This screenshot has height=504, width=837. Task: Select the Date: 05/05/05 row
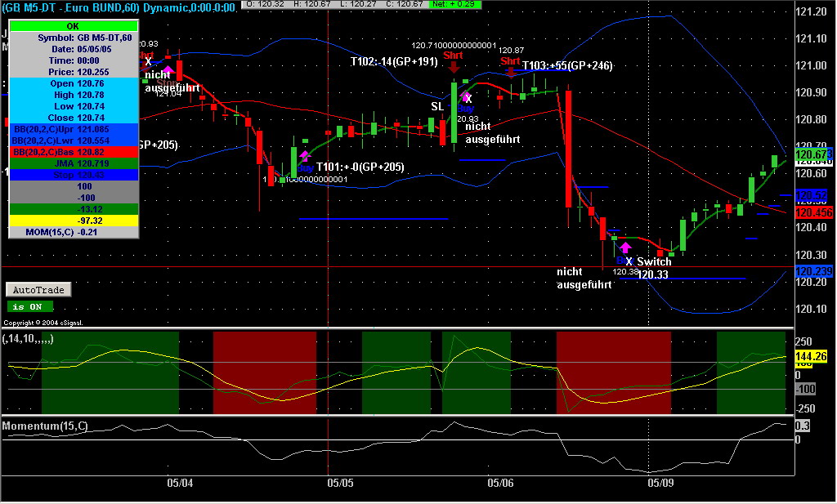pyautogui.click(x=74, y=49)
